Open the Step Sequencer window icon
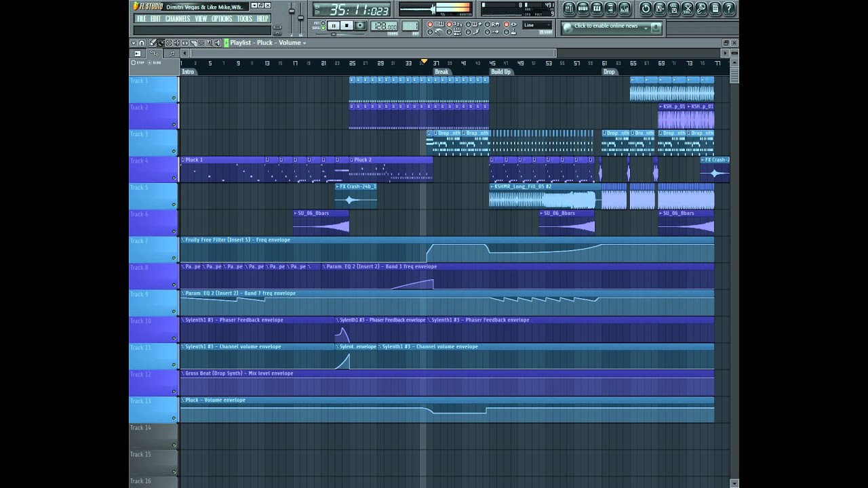This screenshot has width=868, height=488. pyautogui.click(x=583, y=9)
